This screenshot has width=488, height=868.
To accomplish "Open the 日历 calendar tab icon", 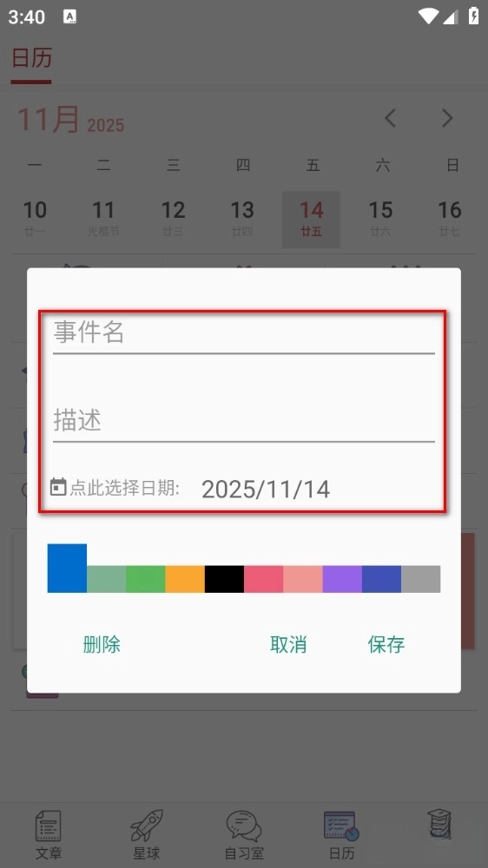I will (x=342, y=826).
